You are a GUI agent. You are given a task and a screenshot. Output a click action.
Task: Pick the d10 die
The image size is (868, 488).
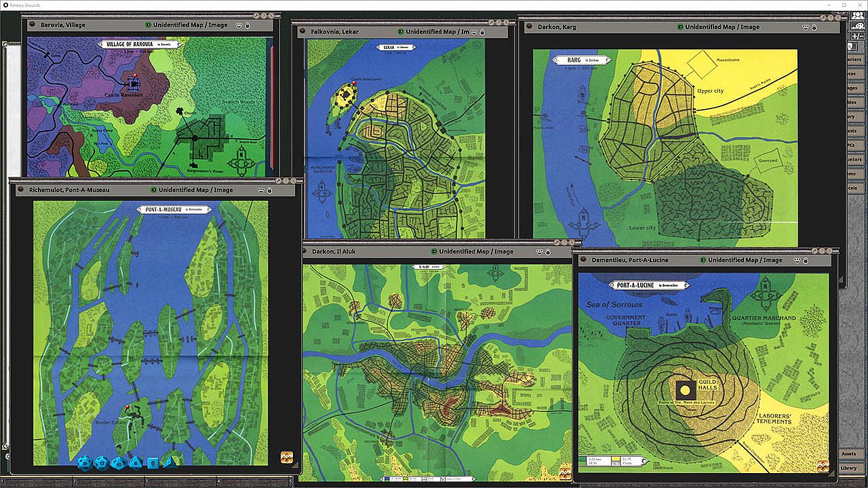click(x=119, y=463)
